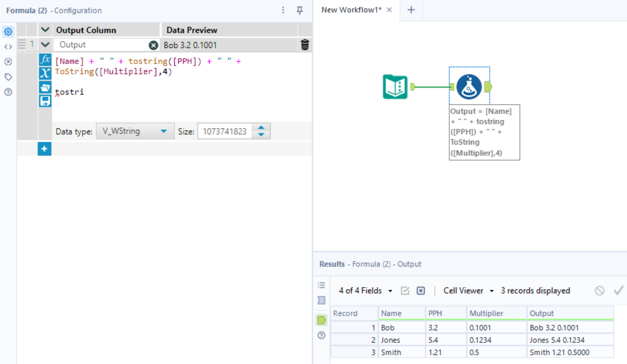Increase the Size value with the stepper
The height and width of the screenshot is (364, 627).
pyautogui.click(x=261, y=127)
